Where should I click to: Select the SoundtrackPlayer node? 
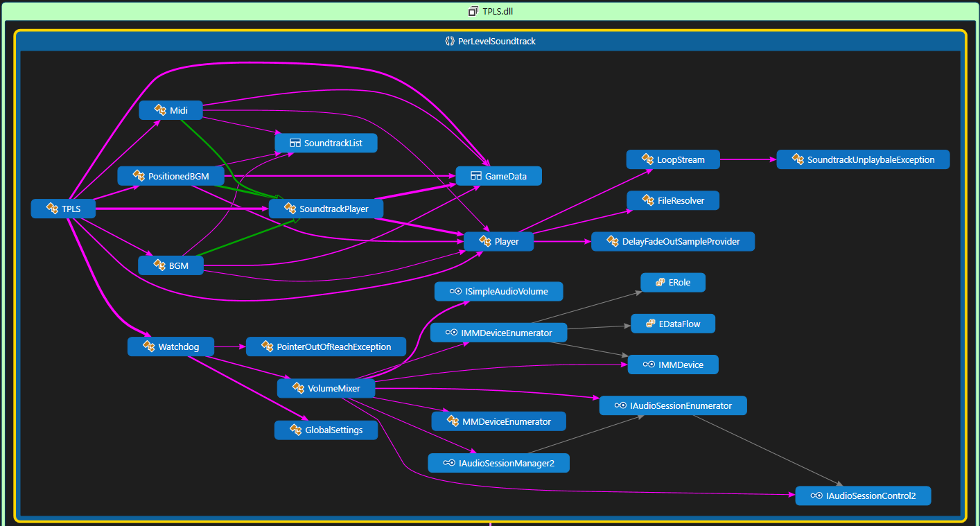[x=326, y=209]
